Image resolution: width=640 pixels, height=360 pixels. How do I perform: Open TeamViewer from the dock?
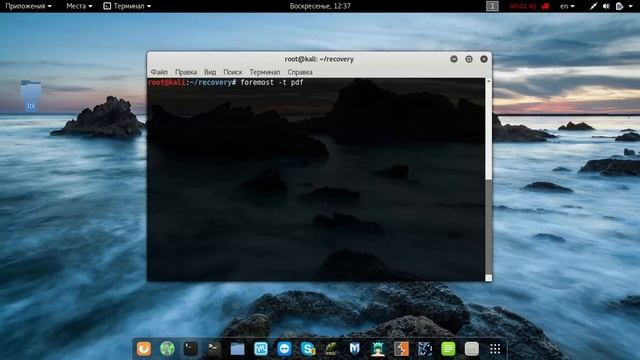point(284,349)
